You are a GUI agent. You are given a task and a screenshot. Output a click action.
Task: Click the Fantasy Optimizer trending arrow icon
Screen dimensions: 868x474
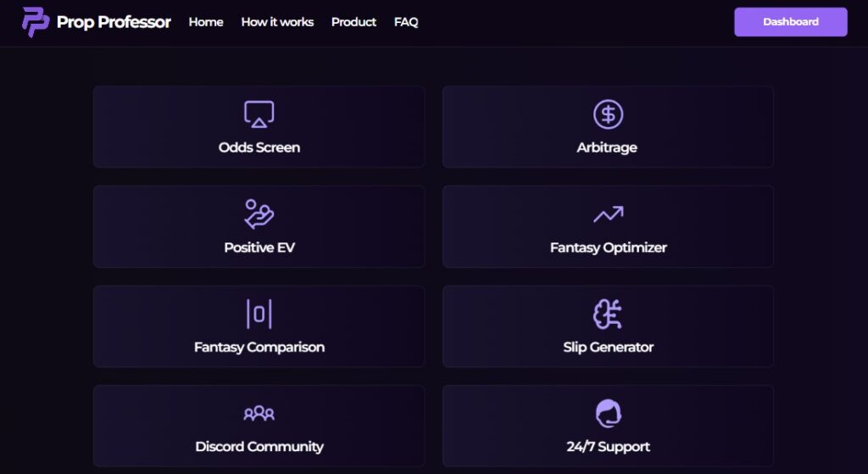pos(608,215)
